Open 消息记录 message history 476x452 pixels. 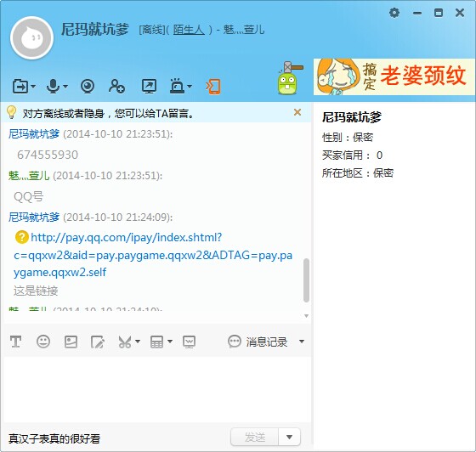[x=258, y=342]
